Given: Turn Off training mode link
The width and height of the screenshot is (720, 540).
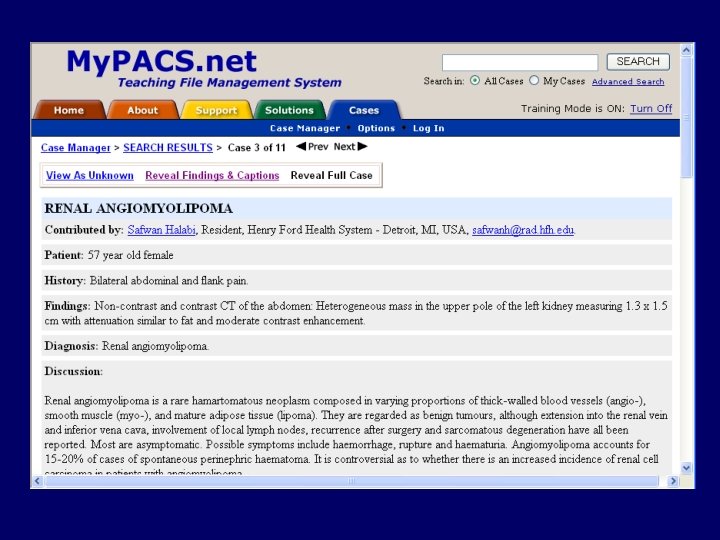Looking at the screenshot, I should 651,109.
